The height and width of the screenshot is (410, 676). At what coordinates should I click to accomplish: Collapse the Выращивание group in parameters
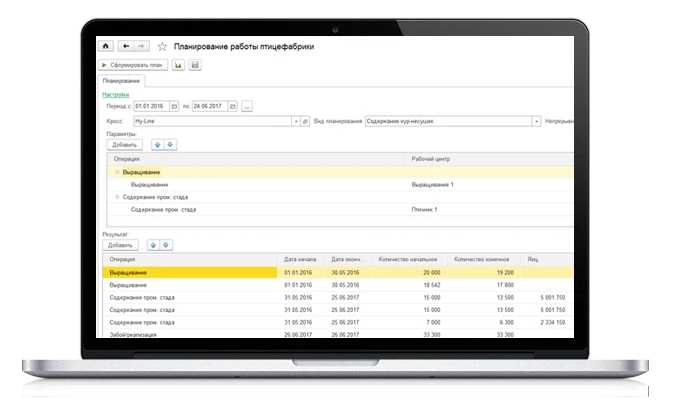coord(117,172)
